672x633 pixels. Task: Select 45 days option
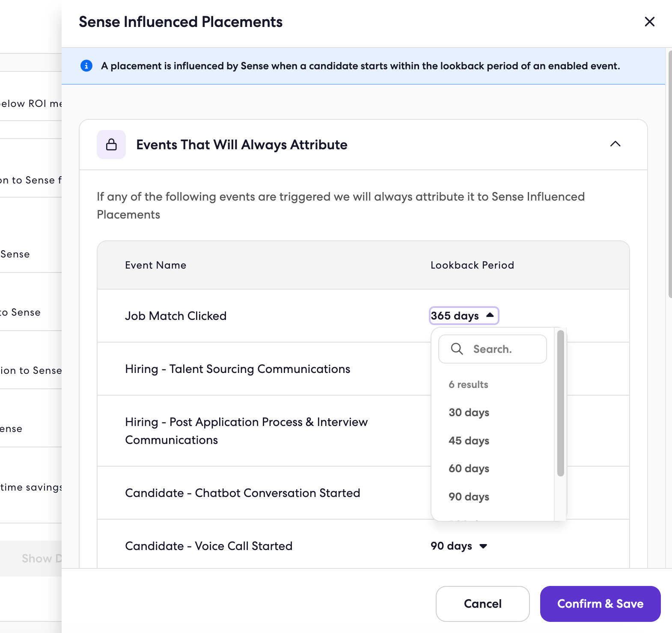469,441
